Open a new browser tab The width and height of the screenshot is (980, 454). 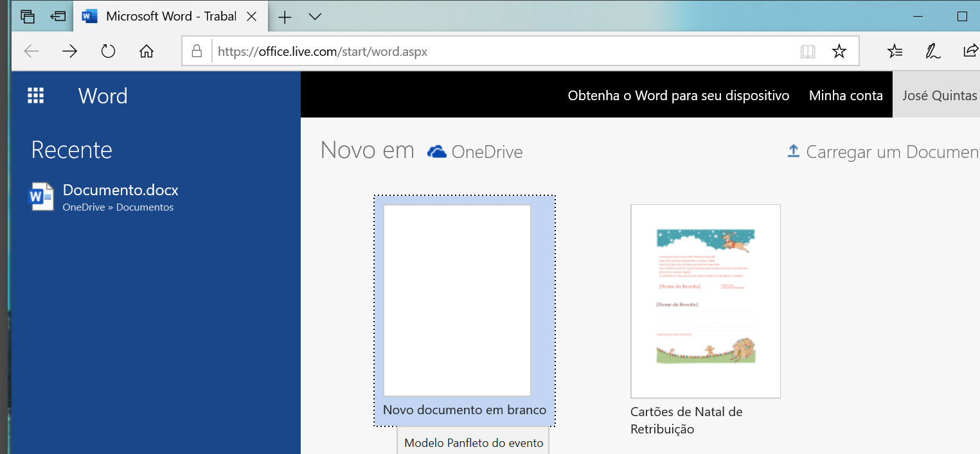[285, 17]
